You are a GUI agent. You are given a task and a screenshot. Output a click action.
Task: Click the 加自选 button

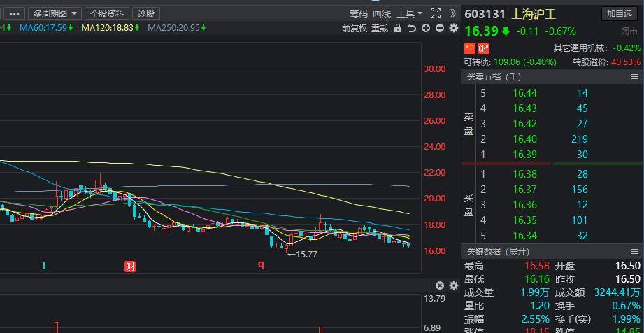(620, 14)
